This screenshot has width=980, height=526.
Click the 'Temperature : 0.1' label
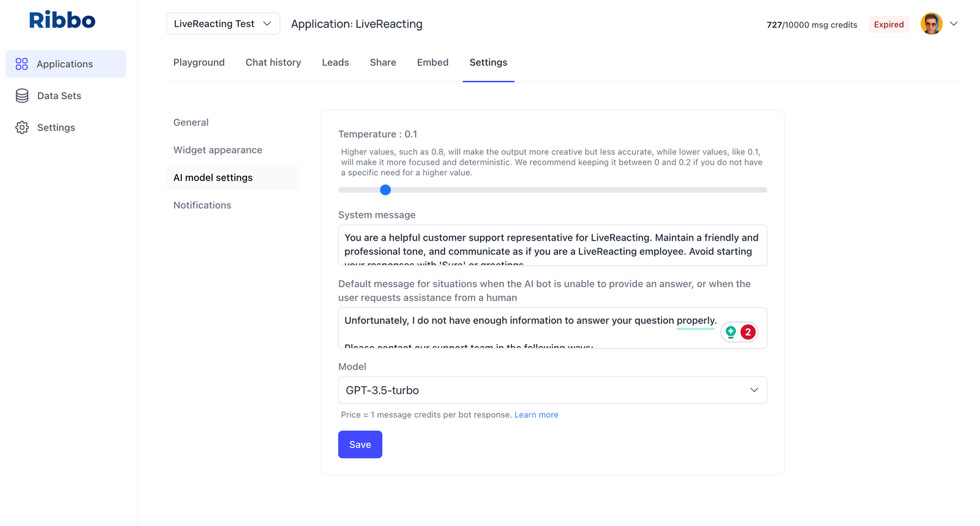coord(378,134)
